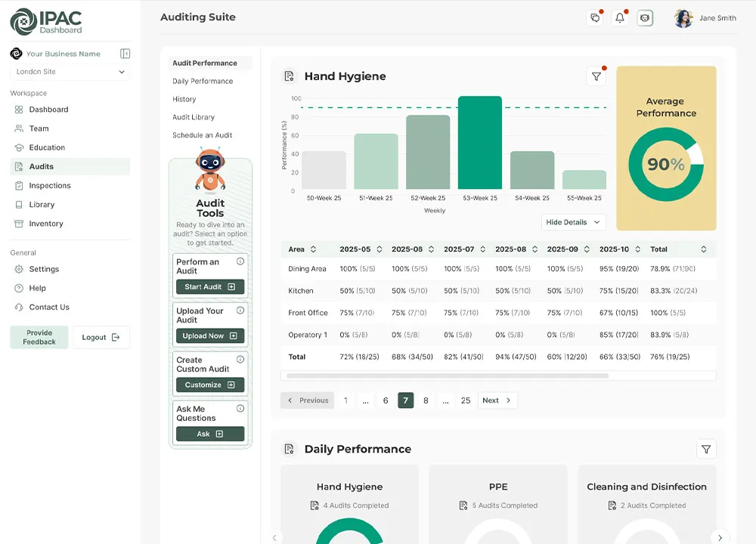Click the Ask button

point(210,434)
